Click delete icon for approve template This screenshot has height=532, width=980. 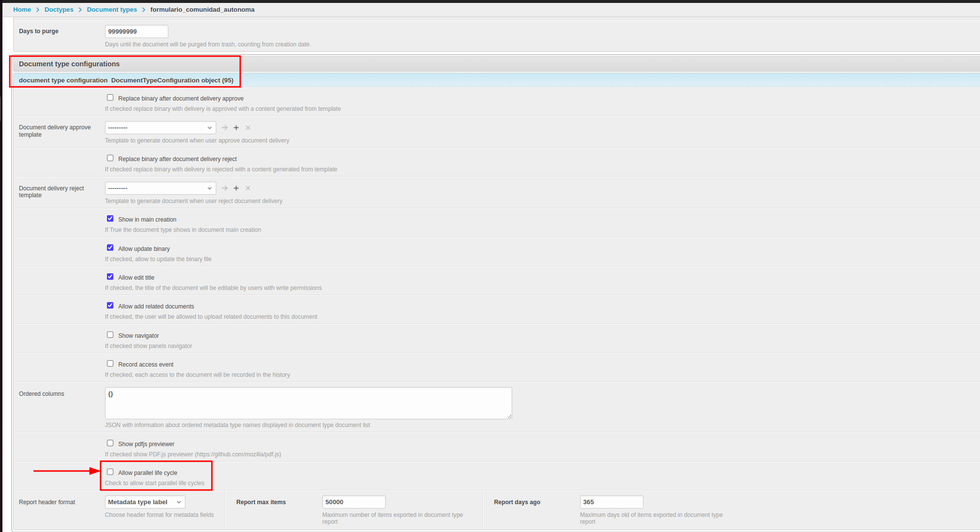coord(248,128)
